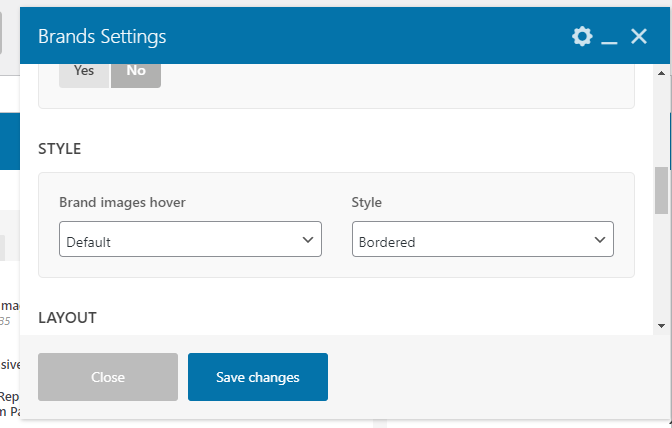Viewport: 672px width, 428px height.
Task: Switch the toggle to Yes
Action: [x=84, y=71]
